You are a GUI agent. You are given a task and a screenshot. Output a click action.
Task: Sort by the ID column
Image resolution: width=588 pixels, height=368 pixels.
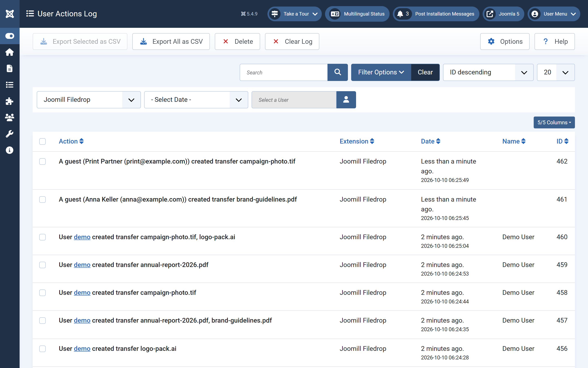tap(562, 141)
